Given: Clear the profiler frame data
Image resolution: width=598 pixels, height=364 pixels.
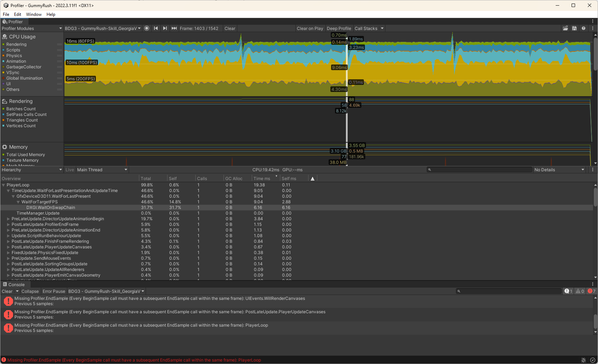Looking at the screenshot, I should click(230, 28).
